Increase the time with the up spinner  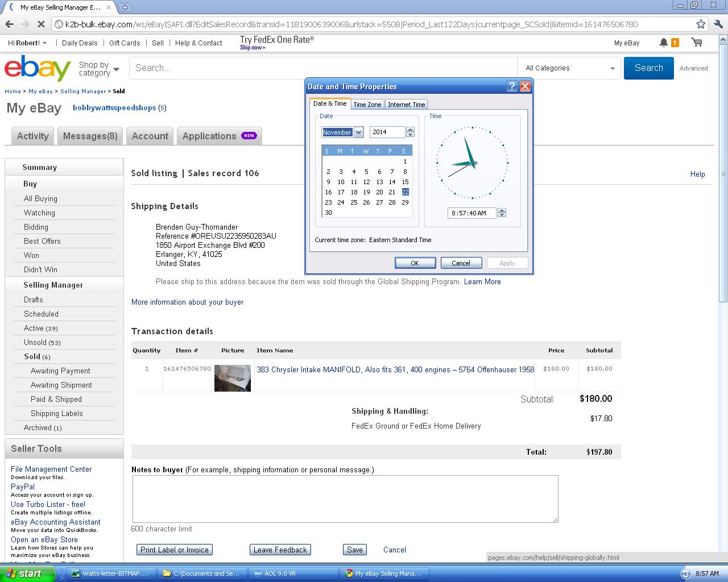(502, 210)
